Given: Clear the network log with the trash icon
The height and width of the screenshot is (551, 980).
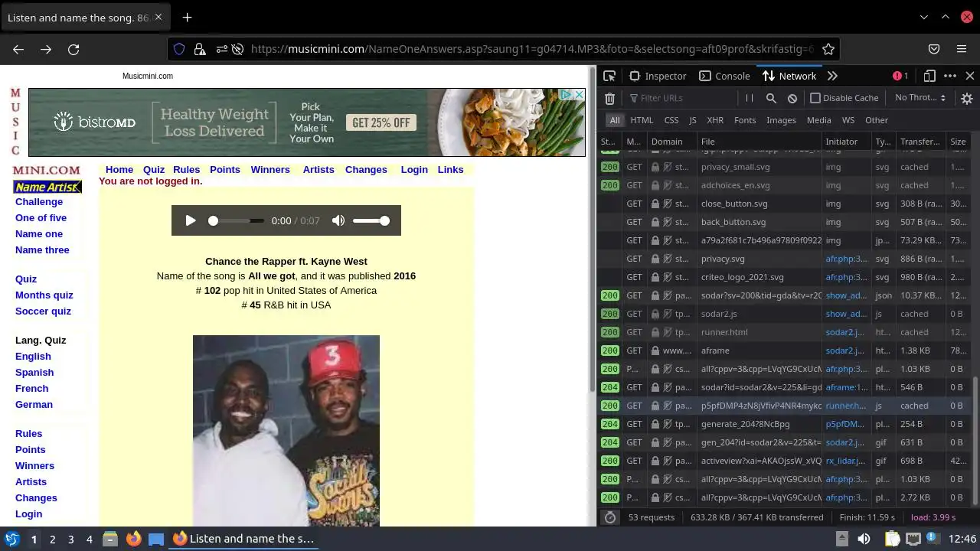Looking at the screenshot, I should pos(609,98).
